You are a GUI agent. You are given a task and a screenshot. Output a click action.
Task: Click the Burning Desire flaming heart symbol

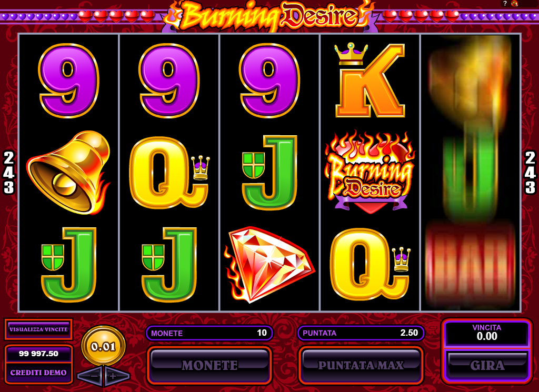[370, 172]
